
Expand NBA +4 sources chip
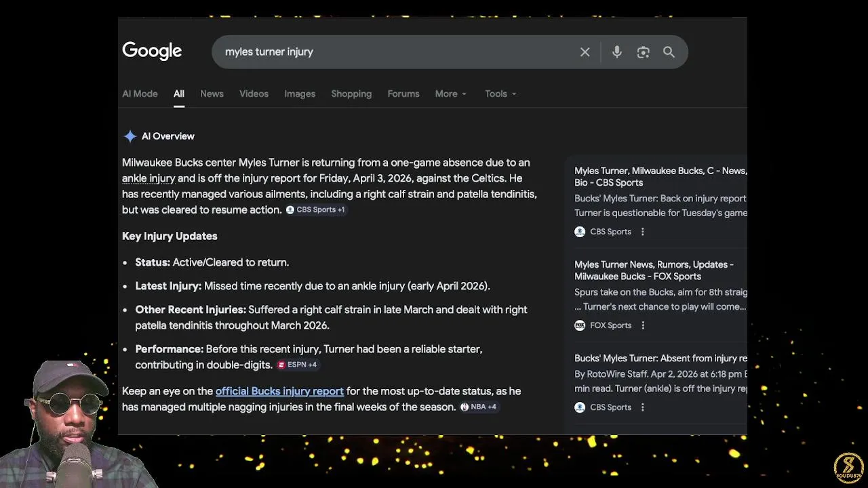click(478, 407)
